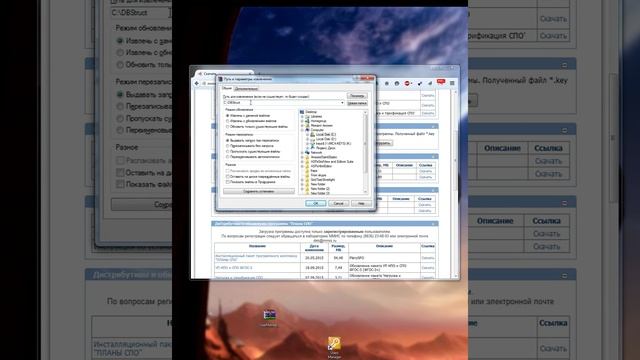The image size is (640, 360).
Task: Select the Network icon in the folder tree
Action: click(307, 152)
